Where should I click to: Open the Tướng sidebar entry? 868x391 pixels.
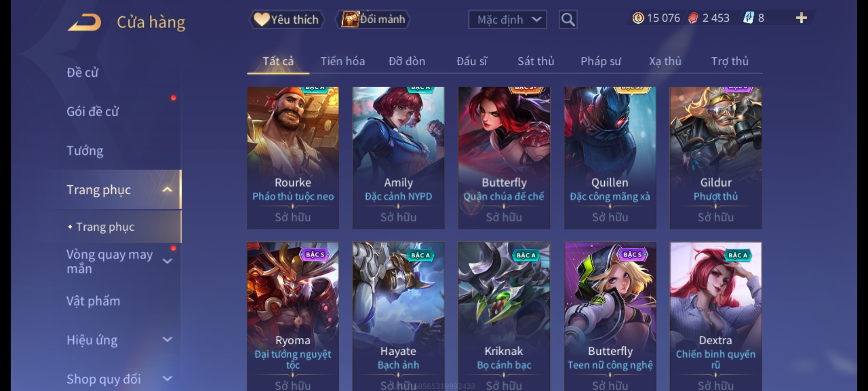[x=85, y=151]
